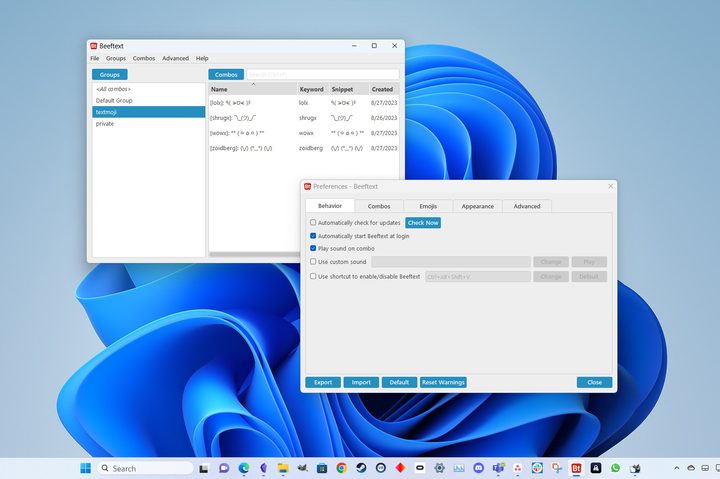Open the Settings gear in taskbar
Screen dimensions: 720x479
[439, 468]
